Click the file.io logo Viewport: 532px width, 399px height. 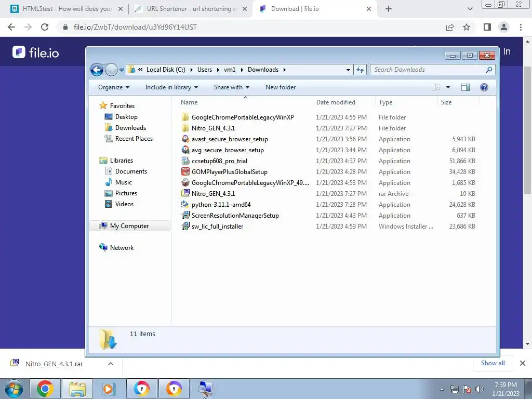[x=36, y=52]
